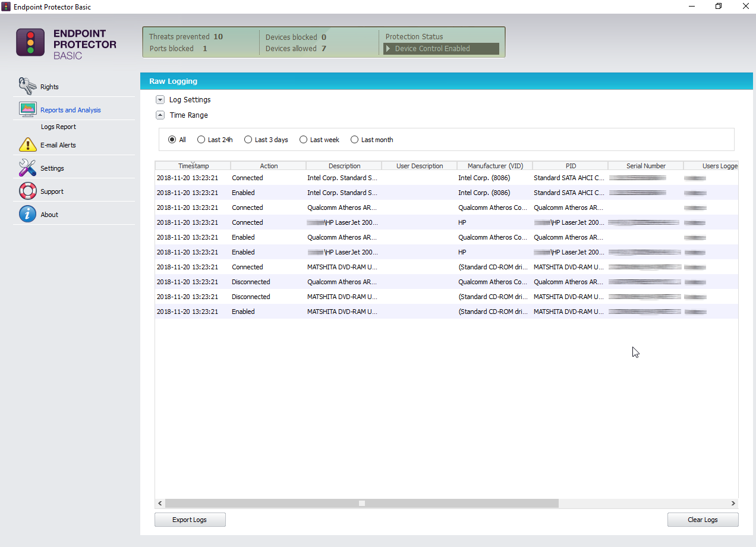Click the Support lifebuoy icon

click(x=27, y=191)
